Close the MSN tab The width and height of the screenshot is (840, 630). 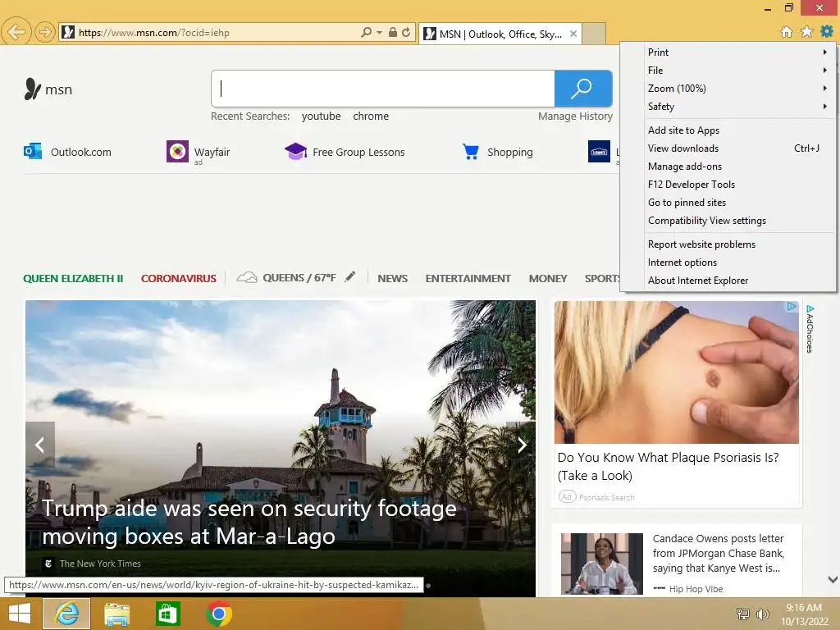click(573, 34)
